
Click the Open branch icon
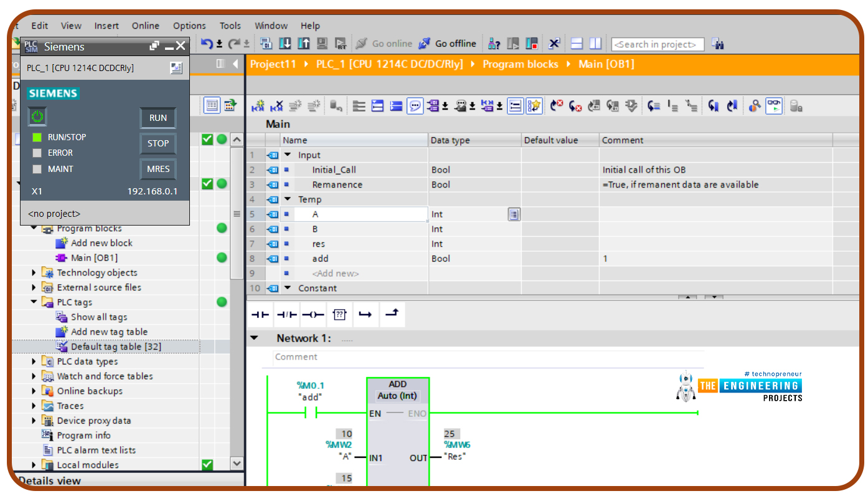[365, 315]
